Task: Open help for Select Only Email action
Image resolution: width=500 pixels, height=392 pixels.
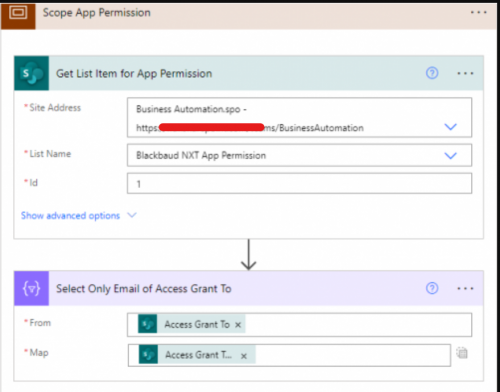Action: pos(432,288)
